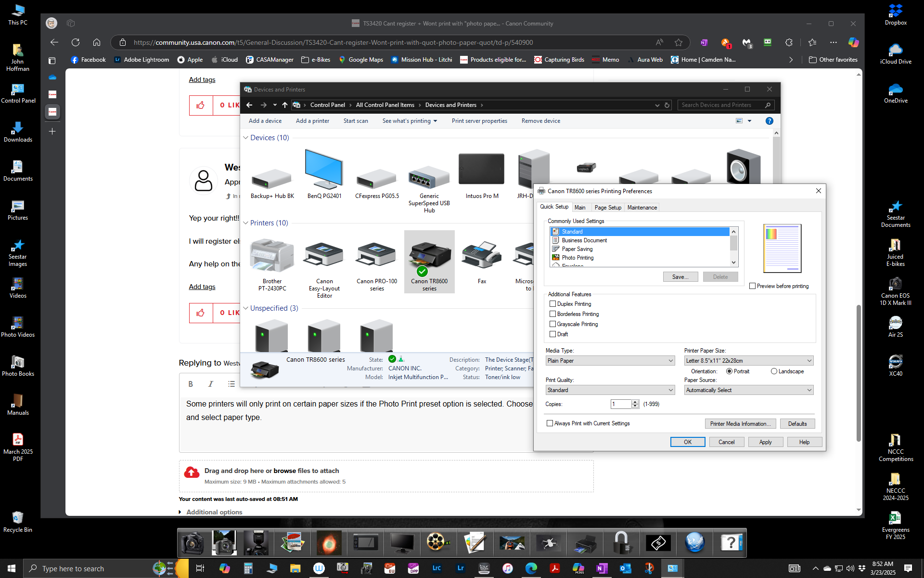Select Landscape orientation
Viewport: 924px width, 578px height.
click(773, 371)
